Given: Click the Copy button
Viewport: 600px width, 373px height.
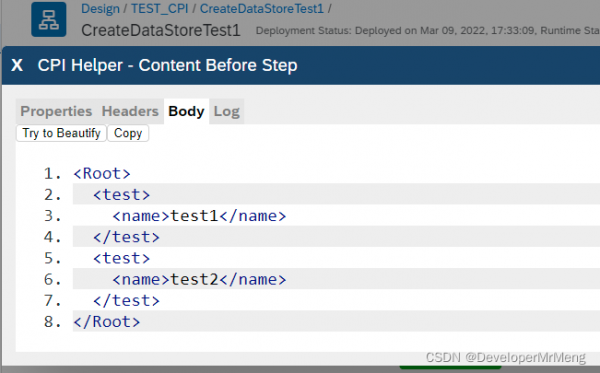Looking at the screenshot, I should coord(128,133).
